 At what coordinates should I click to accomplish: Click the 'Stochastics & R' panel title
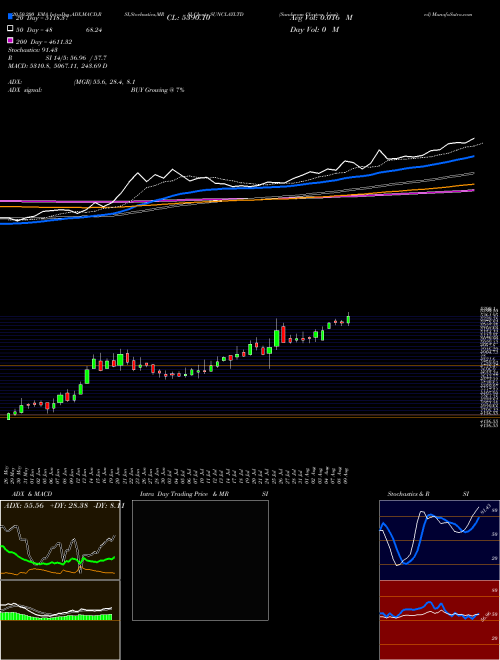[x=409, y=494]
